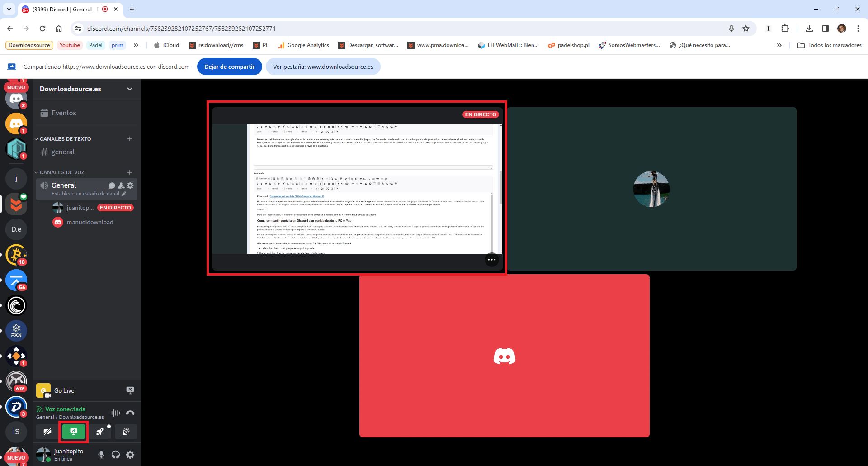Open Chrome side panel icon
The width and height of the screenshot is (868, 466).
[826, 29]
